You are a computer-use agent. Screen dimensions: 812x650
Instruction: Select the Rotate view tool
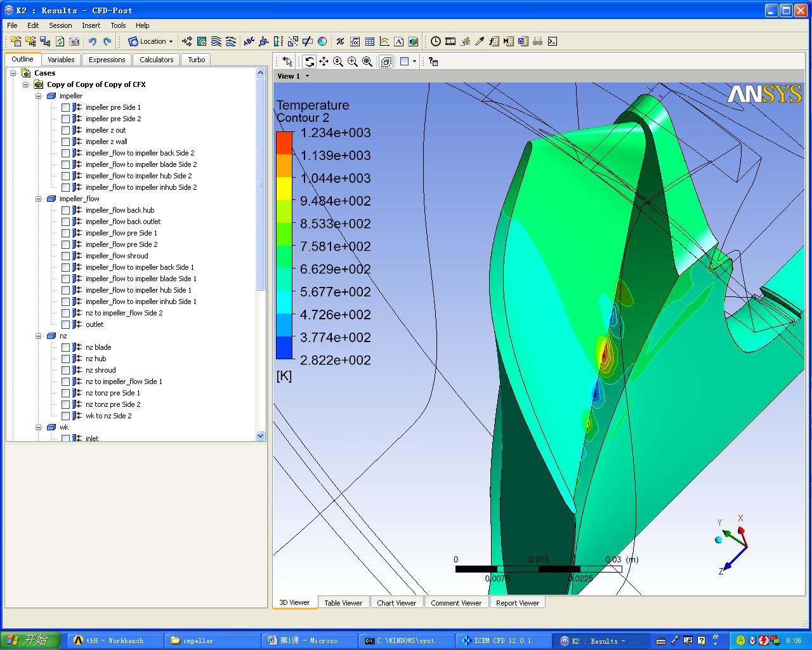tap(309, 62)
